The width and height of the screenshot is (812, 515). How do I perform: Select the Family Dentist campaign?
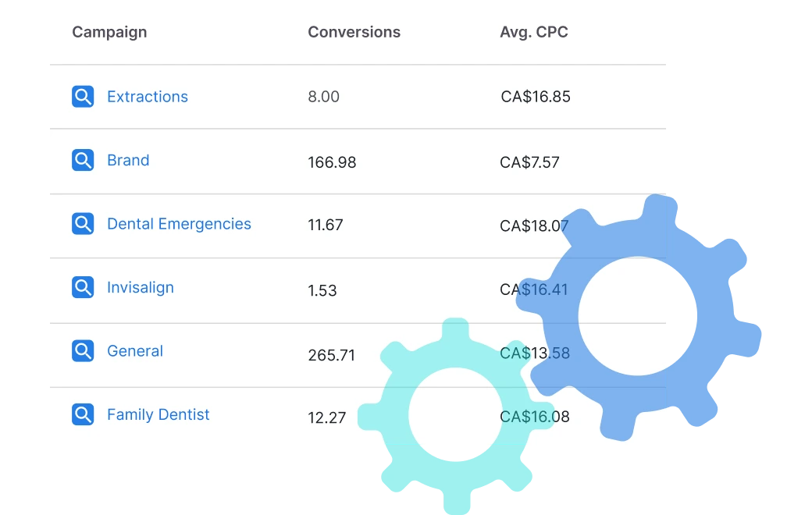(158, 414)
